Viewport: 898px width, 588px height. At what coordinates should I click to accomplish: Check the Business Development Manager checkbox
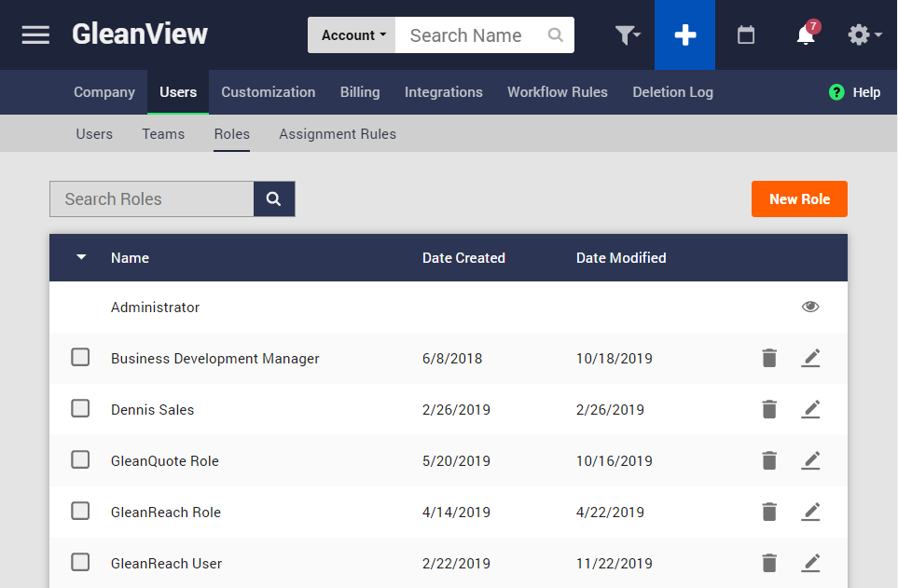pos(81,358)
